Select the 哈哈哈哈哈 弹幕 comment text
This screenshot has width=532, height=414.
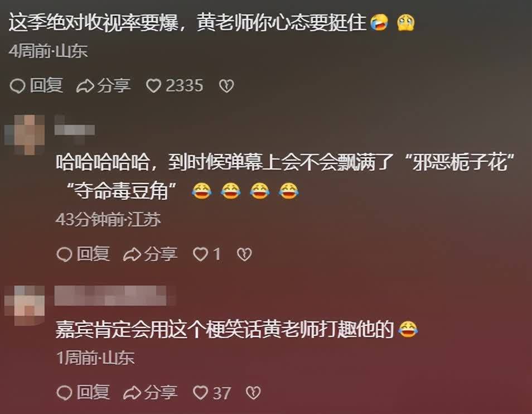point(285,176)
